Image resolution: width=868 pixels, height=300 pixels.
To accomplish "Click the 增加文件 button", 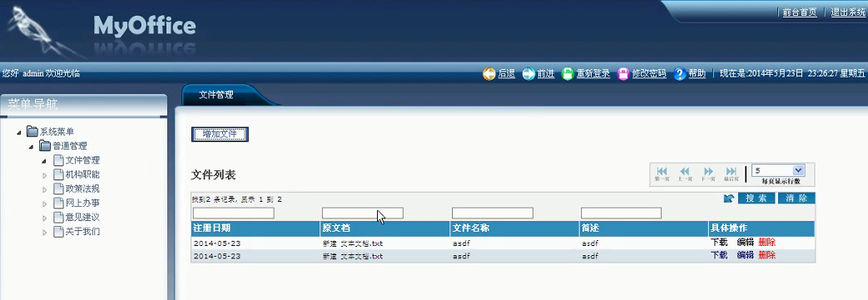I will pos(220,135).
